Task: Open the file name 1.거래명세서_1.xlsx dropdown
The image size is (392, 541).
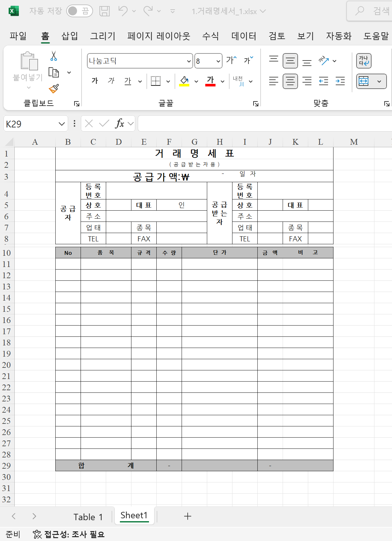Action: pyautogui.click(x=263, y=11)
